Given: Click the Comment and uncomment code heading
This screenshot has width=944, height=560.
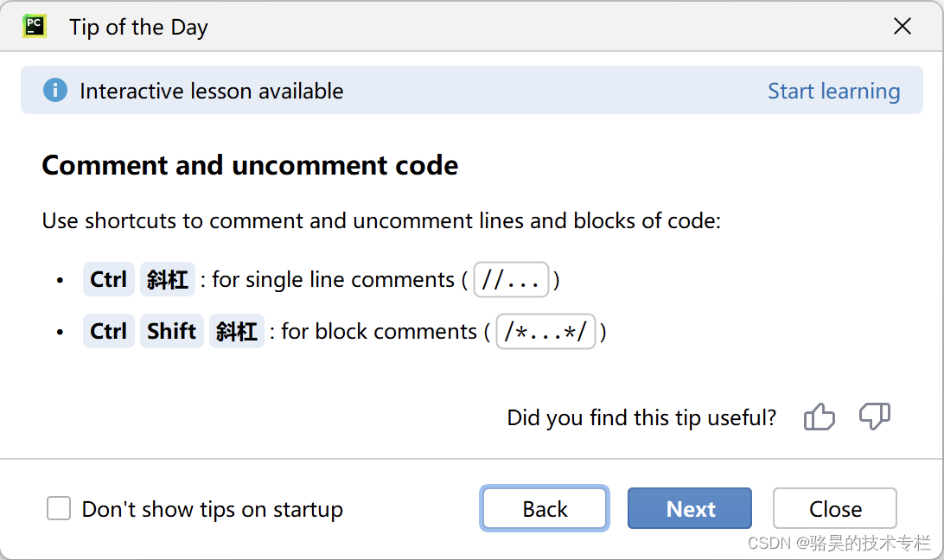Looking at the screenshot, I should [250, 165].
